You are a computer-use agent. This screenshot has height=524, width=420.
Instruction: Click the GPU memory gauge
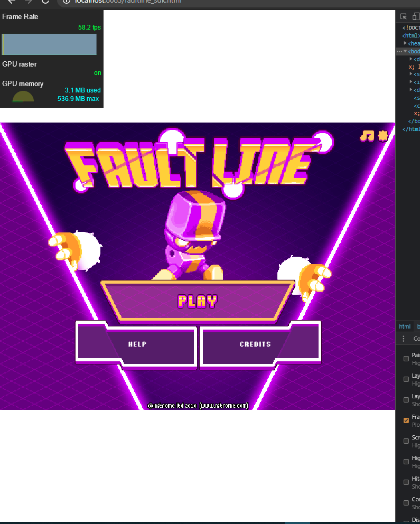pos(23,96)
